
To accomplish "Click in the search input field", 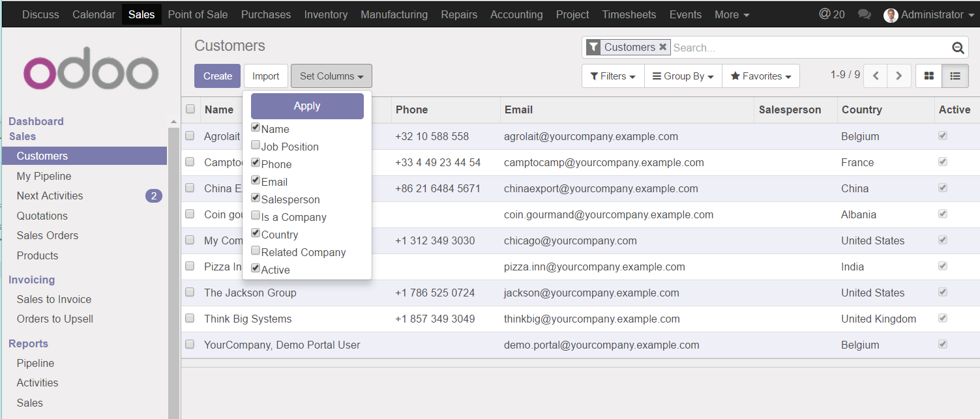I will coord(809,48).
